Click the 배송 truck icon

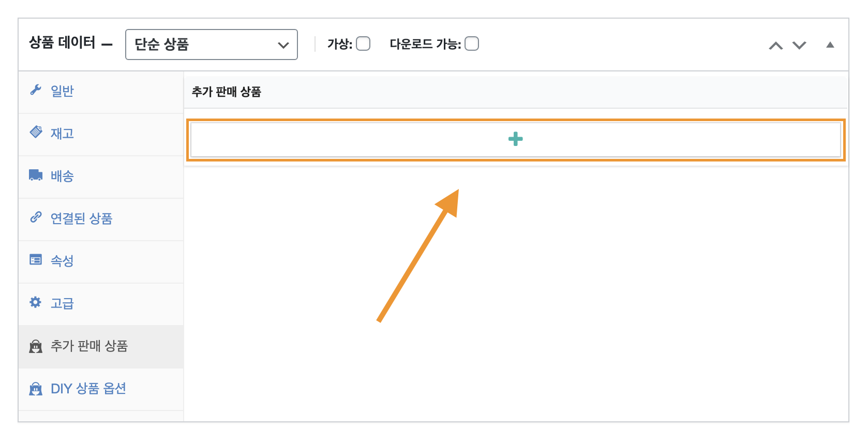click(36, 175)
